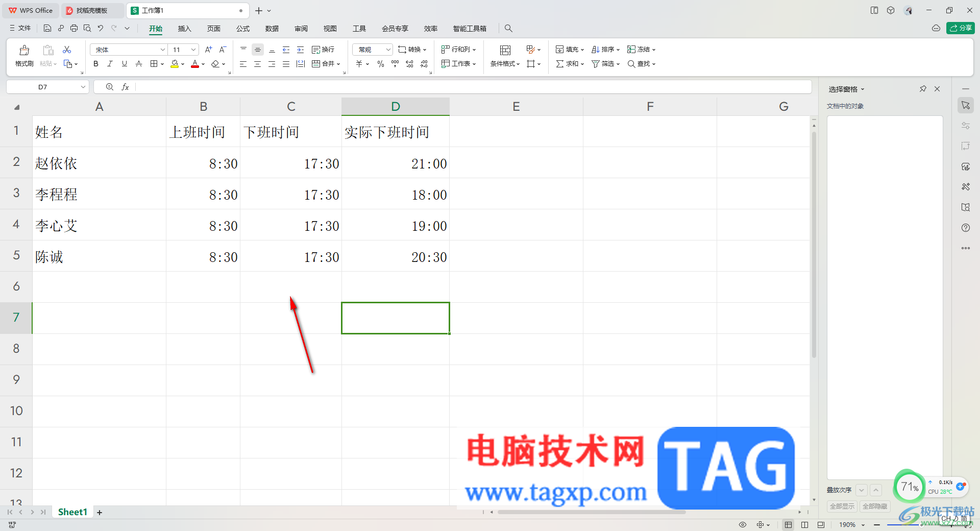This screenshot has width=980, height=531.
Task: Increase decimal places icon
Action: point(409,64)
